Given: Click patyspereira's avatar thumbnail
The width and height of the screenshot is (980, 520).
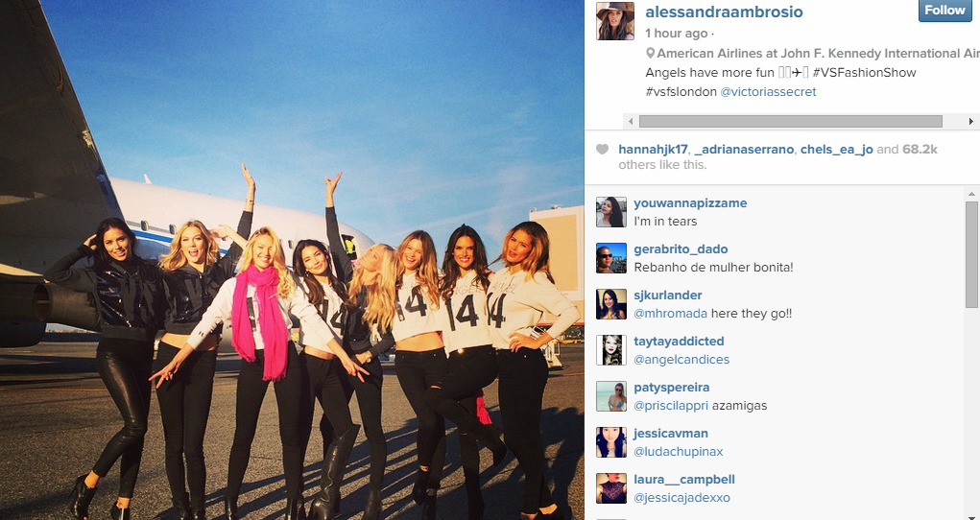Looking at the screenshot, I should click(611, 396).
